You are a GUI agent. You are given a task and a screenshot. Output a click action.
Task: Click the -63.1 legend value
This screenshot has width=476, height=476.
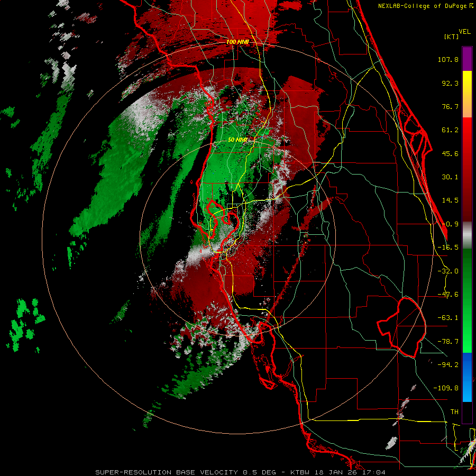click(x=448, y=318)
